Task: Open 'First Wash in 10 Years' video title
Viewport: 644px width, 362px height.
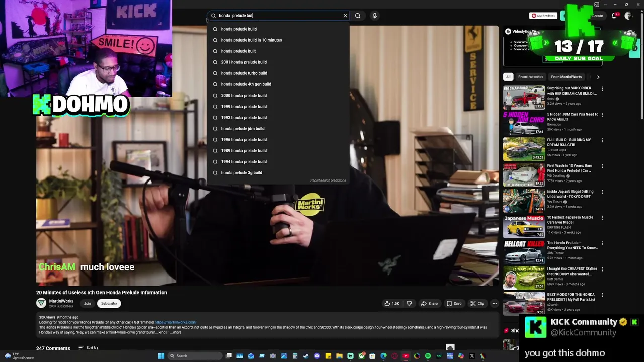Action: [x=570, y=168]
